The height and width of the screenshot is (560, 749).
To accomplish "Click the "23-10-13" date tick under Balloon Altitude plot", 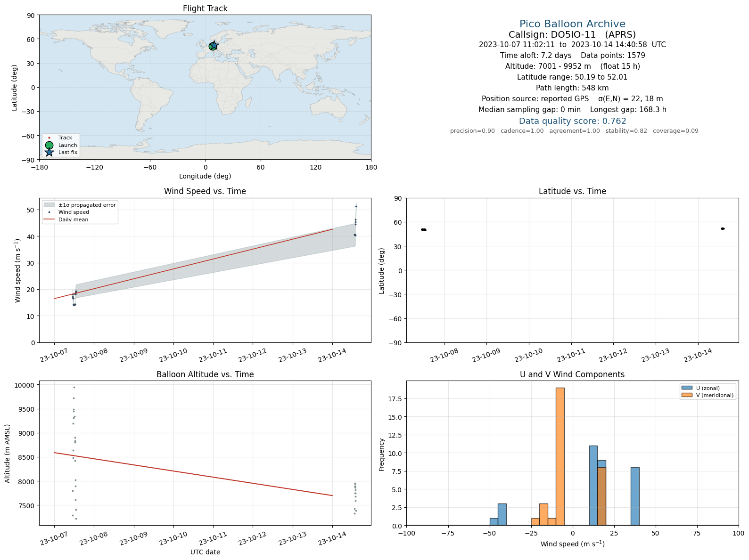I will tap(293, 538).
